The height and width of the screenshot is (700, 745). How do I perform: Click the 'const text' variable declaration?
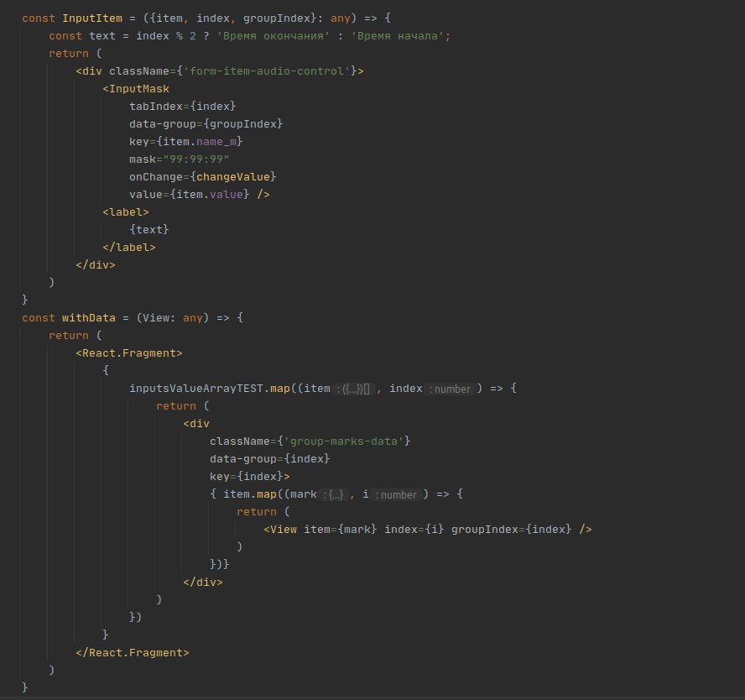tap(82, 36)
